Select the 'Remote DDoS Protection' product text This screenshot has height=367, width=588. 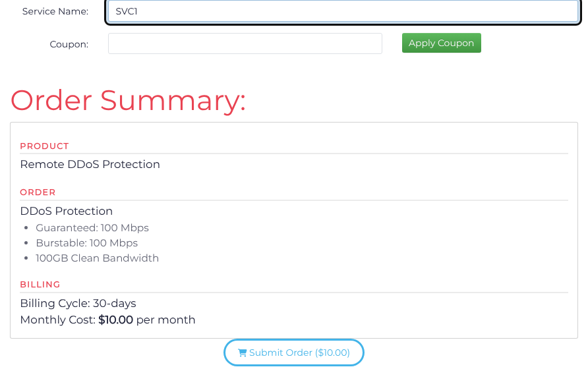coord(90,164)
